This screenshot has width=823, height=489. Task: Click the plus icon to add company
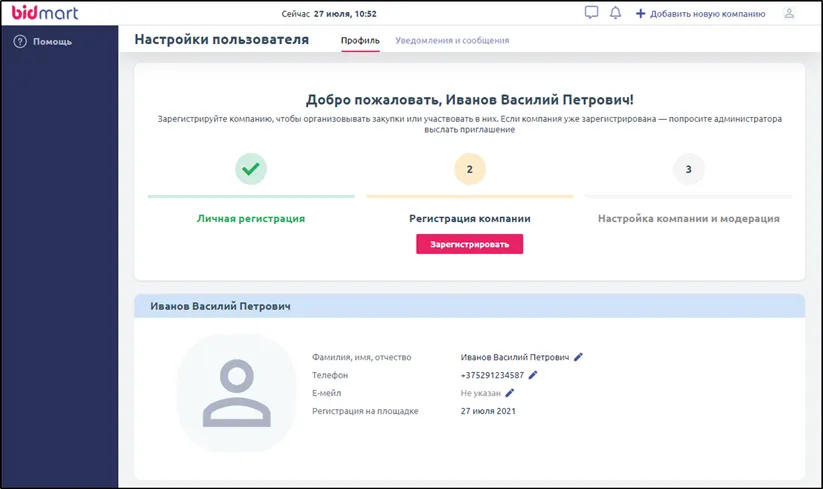640,14
